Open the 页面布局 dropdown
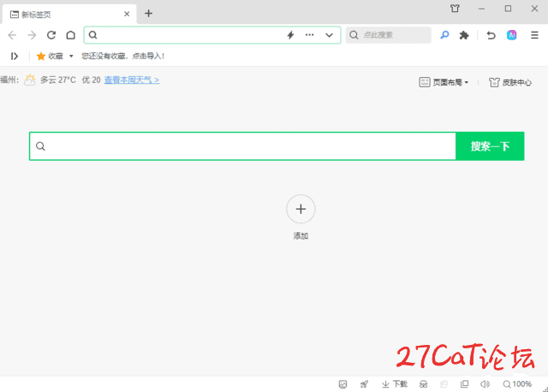The height and width of the screenshot is (392, 548). click(x=444, y=82)
